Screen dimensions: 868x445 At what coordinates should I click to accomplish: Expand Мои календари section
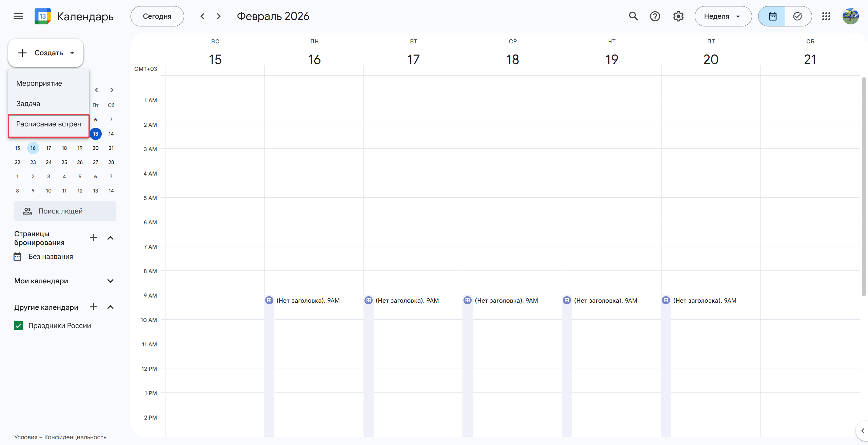click(x=110, y=281)
